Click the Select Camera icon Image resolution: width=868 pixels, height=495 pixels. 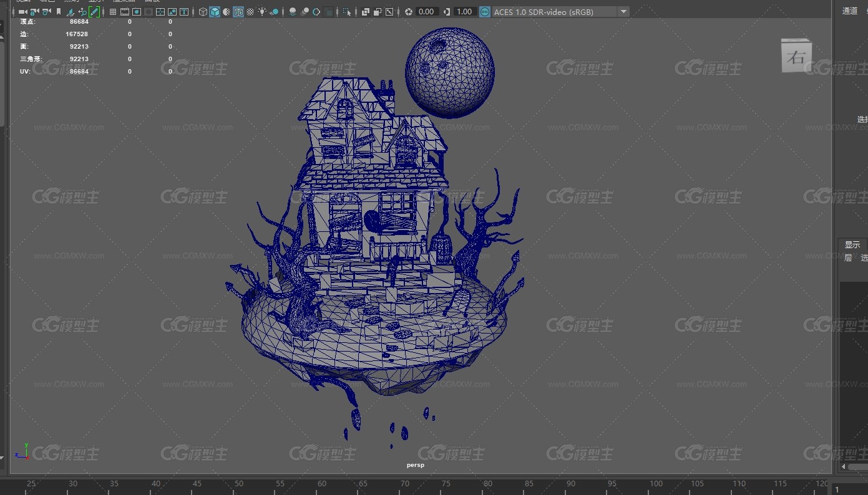(22, 12)
